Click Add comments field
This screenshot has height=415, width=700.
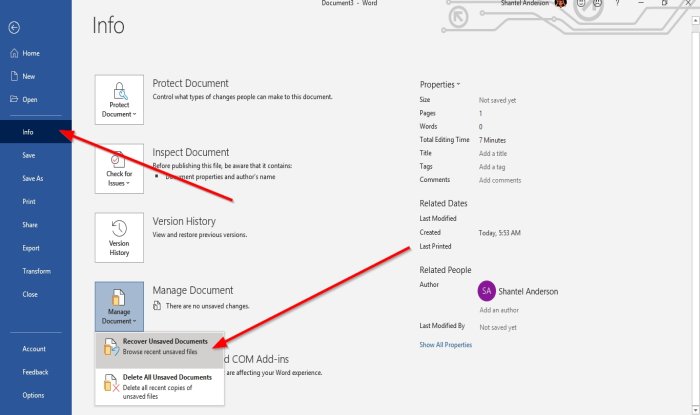500,180
